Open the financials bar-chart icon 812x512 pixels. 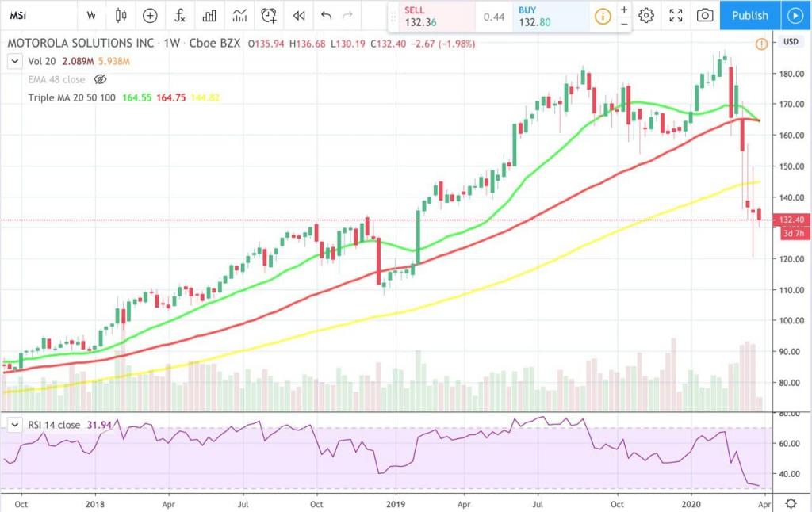click(209, 15)
